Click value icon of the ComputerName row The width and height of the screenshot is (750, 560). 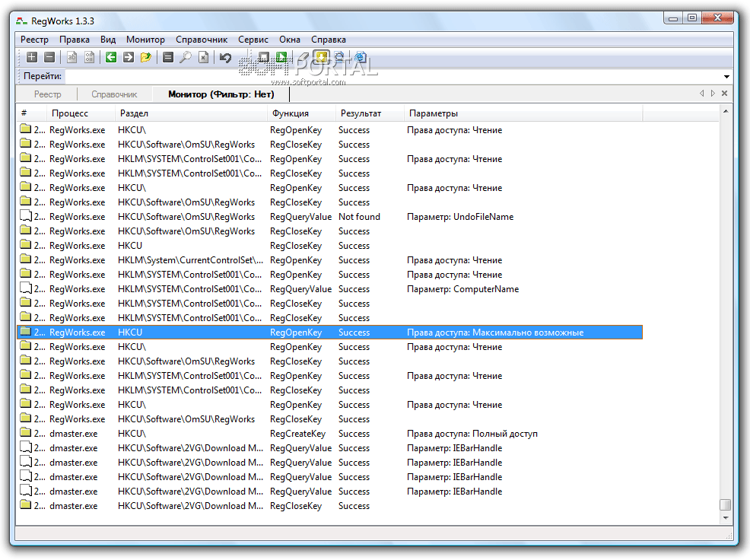(26, 288)
